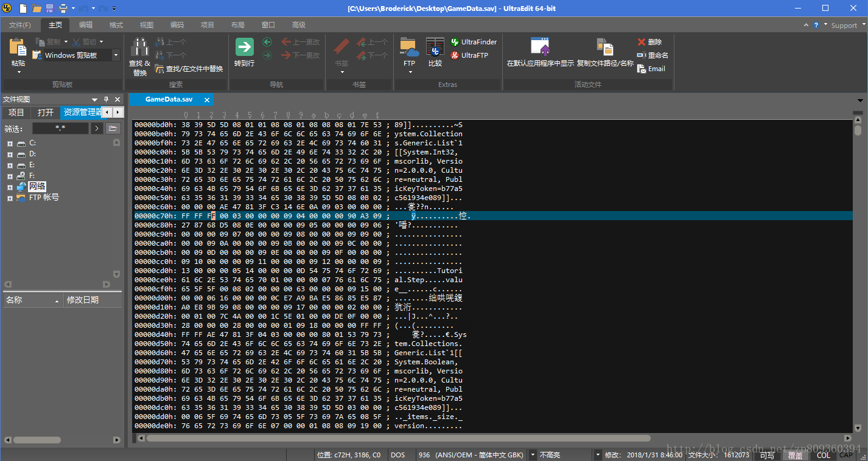
Task: Click 复制文件路径/名称 icon
Action: pos(604,47)
